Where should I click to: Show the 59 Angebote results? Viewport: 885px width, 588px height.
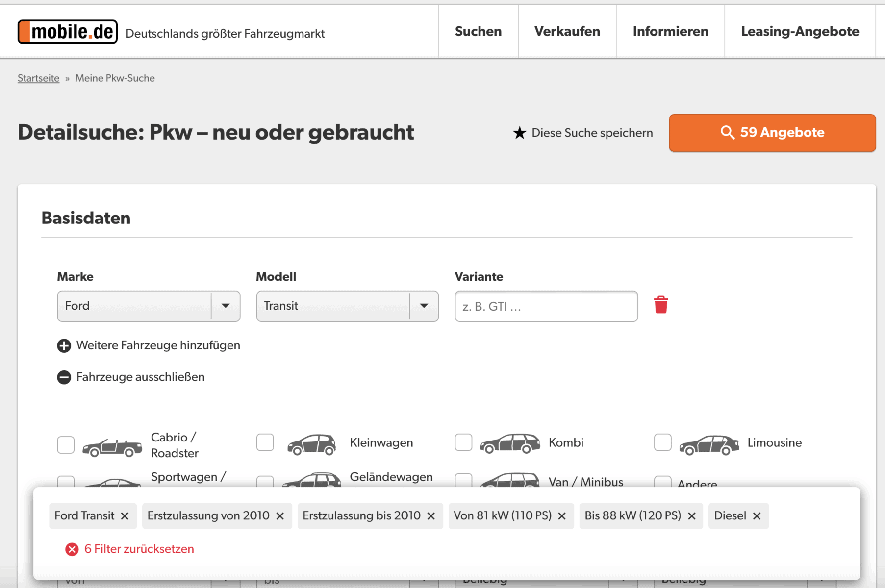772,133
